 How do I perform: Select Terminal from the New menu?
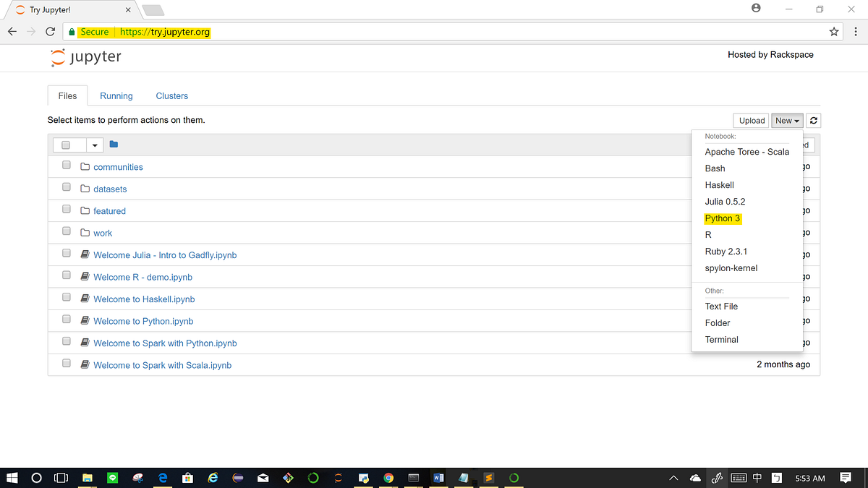coord(721,339)
